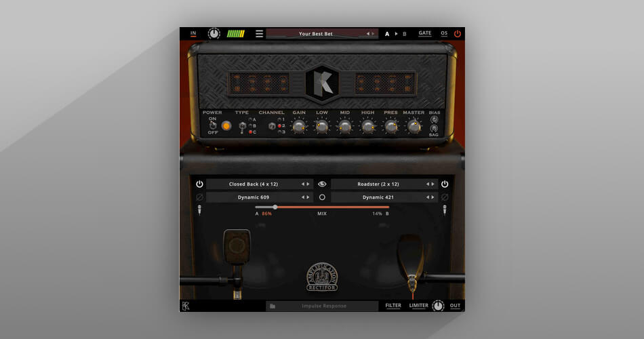Click the MASTER knob
Image resolution: width=644 pixels, height=339 pixels.
point(414,126)
